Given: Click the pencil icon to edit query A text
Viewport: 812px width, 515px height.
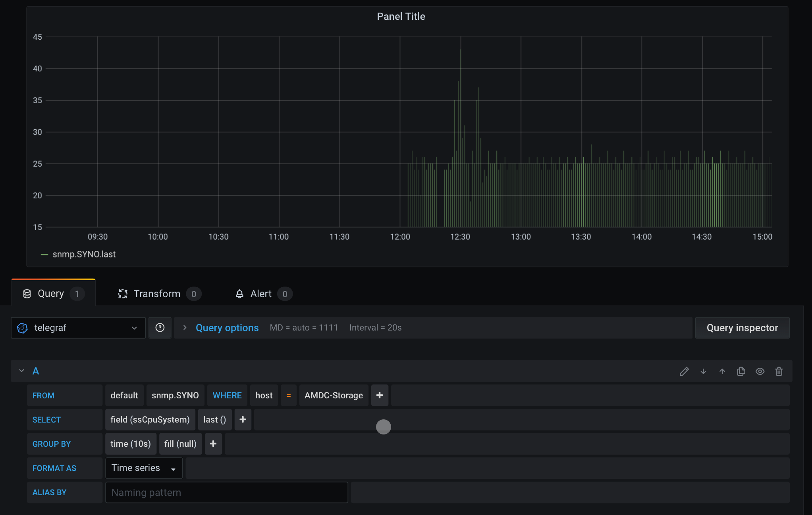Looking at the screenshot, I should [684, 371].
